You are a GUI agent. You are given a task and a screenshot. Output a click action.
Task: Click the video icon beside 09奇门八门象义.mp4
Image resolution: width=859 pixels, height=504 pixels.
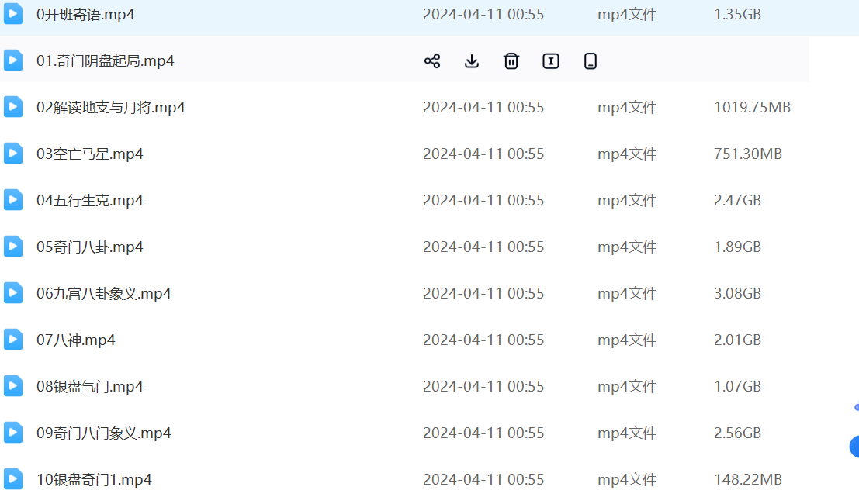click(x=13, y=433)
